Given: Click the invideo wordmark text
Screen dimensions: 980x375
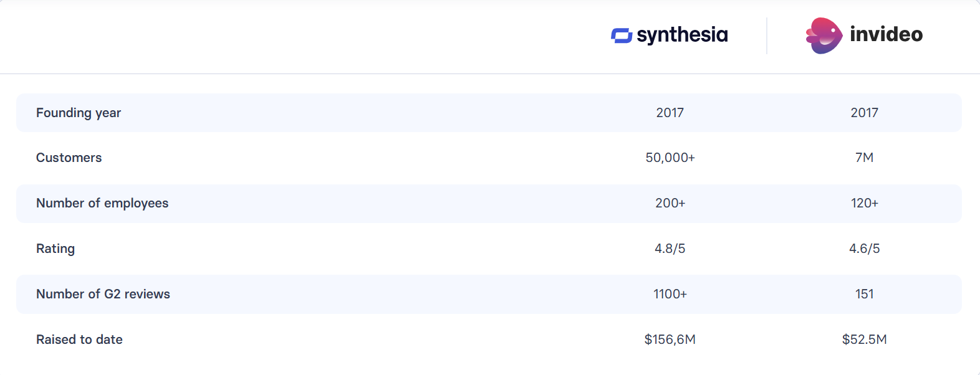Looking at the screenshot, I should [x=886, y=34].
